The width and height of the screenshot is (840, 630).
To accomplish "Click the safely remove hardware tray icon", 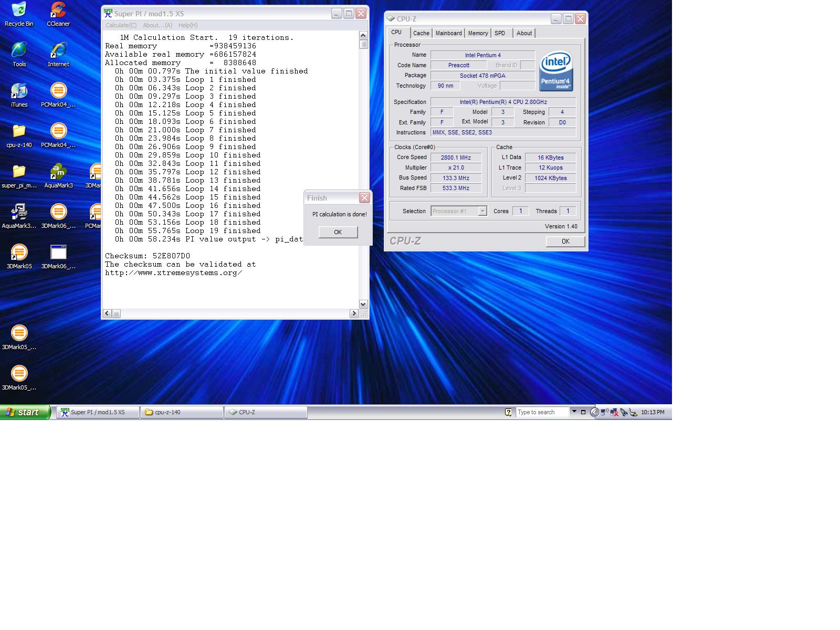I will [633, 412].
